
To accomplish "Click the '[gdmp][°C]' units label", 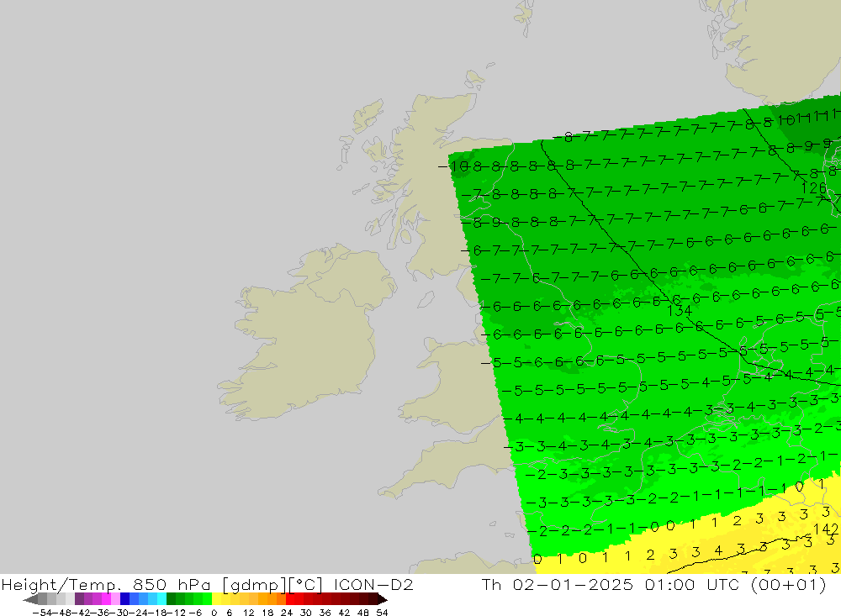I will 272,584.
